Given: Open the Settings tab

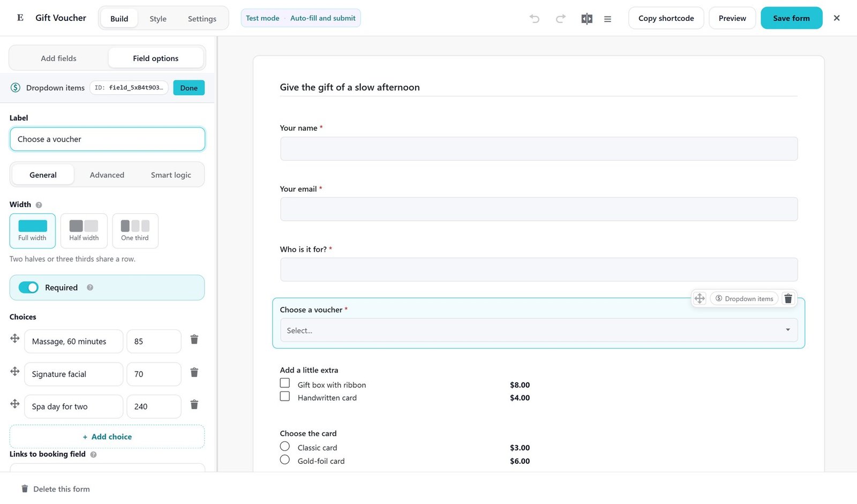Looking at the screenshot, I should pyautogui.click(x=202, y=19).
